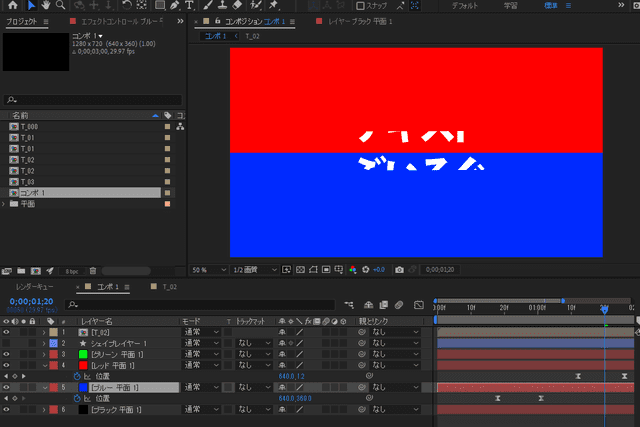Collapse the レッド 平面 1 layer properties

(44, 365)
